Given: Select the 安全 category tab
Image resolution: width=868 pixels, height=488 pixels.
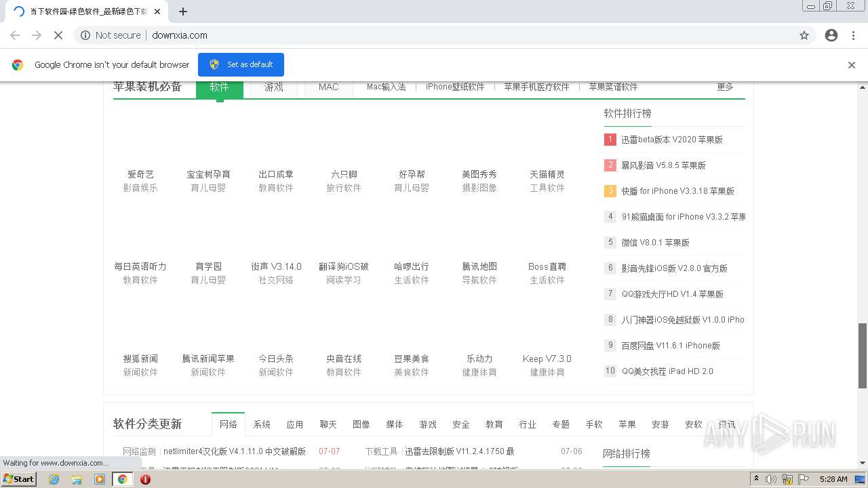Looking at the screenshot, I should click(461, 424).
